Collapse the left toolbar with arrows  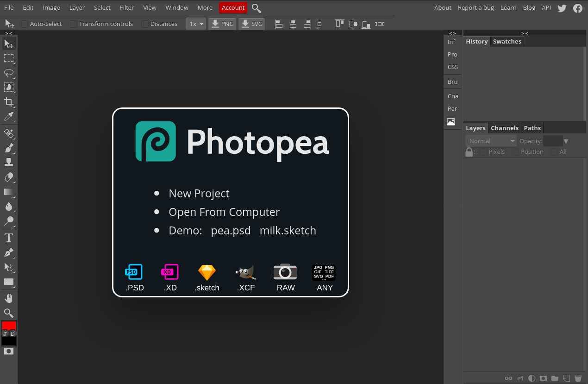coord(9,33)
